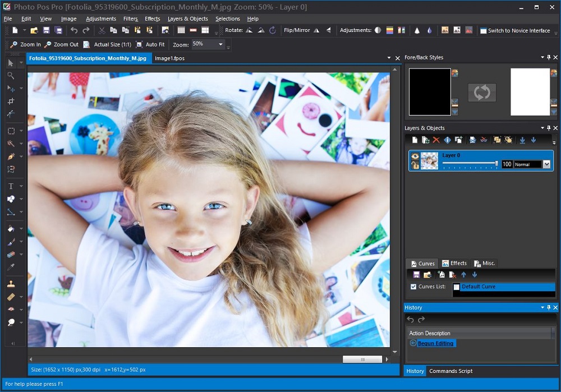Viewport: 561px width, 392px height.
Task: Select Default Curve in the Curves list
Action: tap(494, 287)
